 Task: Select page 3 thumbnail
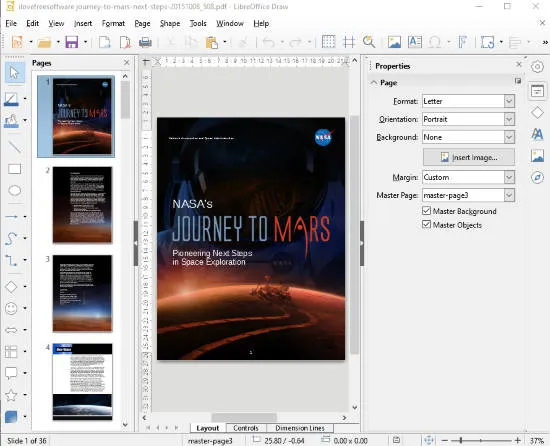pos(82,293)
